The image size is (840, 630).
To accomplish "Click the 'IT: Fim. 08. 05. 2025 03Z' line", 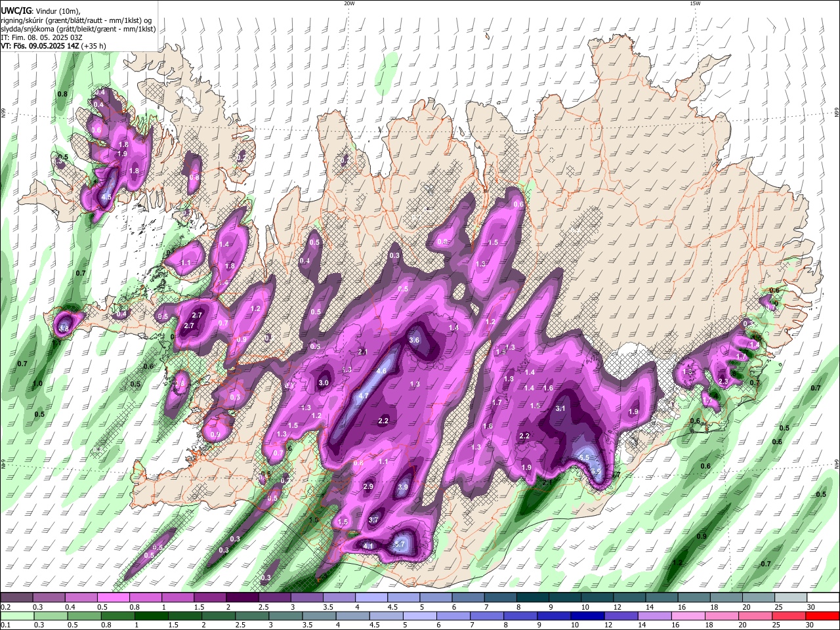I will (42, 37).
